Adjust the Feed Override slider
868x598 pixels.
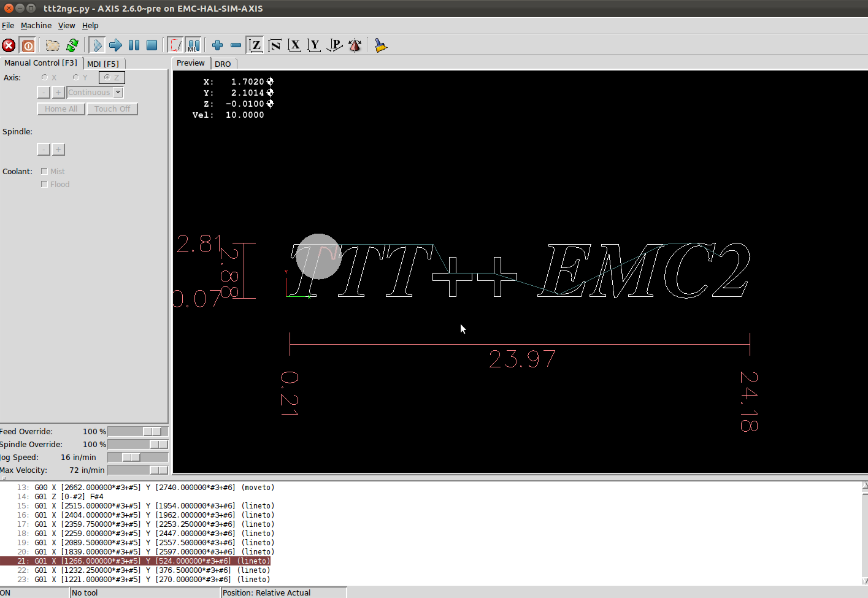(138, 432)
